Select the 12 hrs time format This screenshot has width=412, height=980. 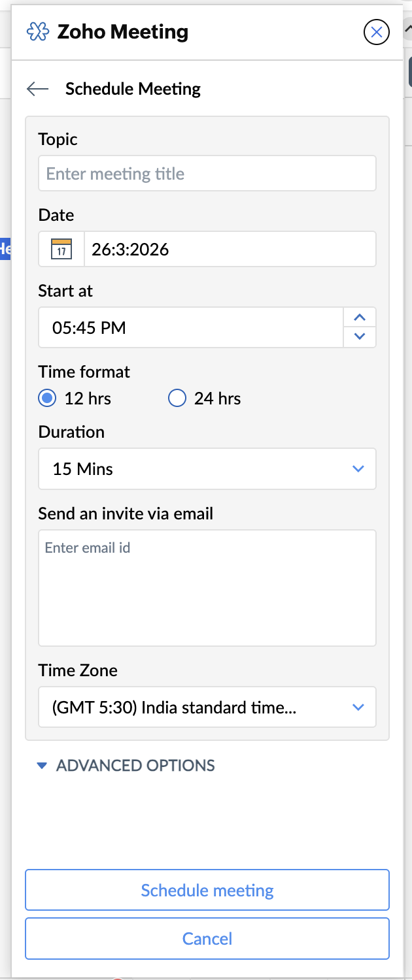click(47, 398)
